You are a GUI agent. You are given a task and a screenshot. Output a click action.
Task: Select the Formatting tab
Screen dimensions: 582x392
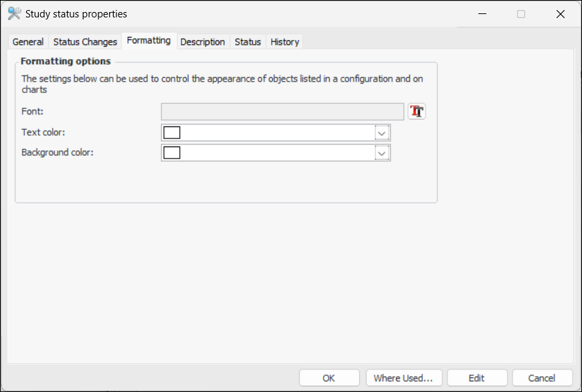149,41
